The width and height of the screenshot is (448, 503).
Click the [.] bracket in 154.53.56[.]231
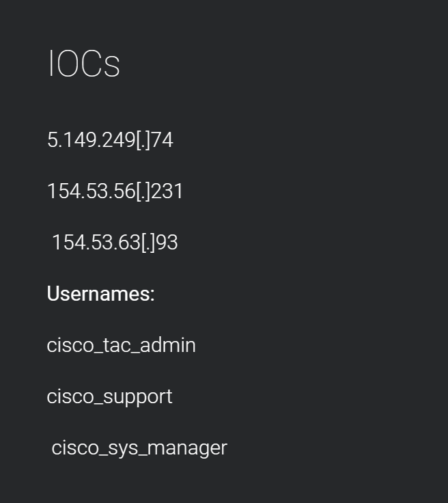(x=143, y=191)
